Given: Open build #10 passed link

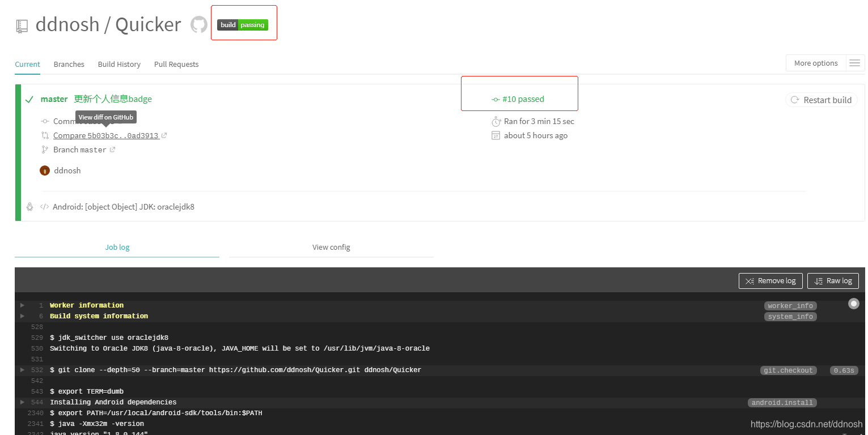Looking at the screenshot, I should (518, 99).
